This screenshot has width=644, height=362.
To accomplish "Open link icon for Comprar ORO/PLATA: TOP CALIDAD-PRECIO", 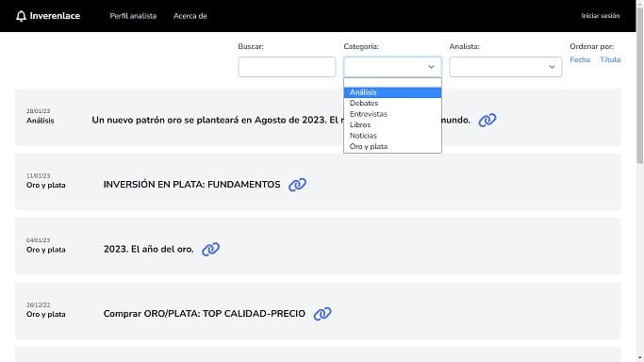I will tap(322, 314).
